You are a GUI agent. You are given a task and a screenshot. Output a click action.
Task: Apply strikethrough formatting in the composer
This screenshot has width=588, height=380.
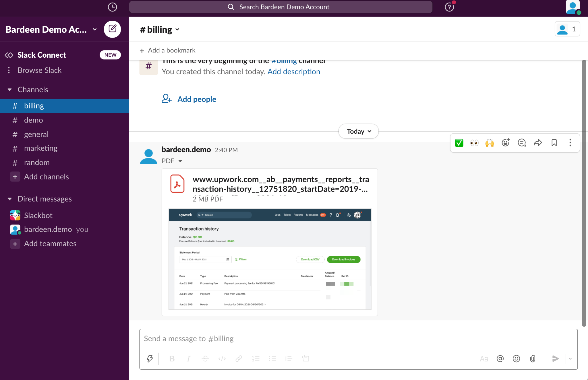[205, 358]
